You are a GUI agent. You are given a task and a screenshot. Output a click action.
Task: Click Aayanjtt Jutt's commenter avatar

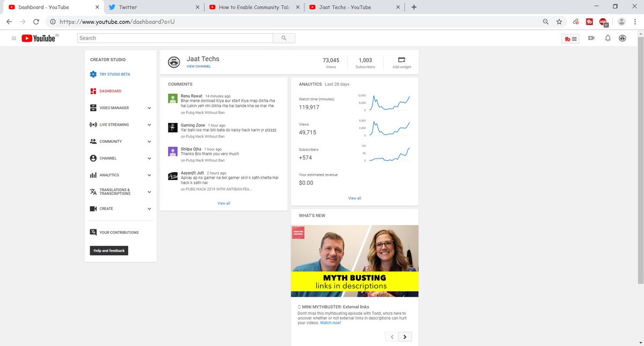click(173, 176)
